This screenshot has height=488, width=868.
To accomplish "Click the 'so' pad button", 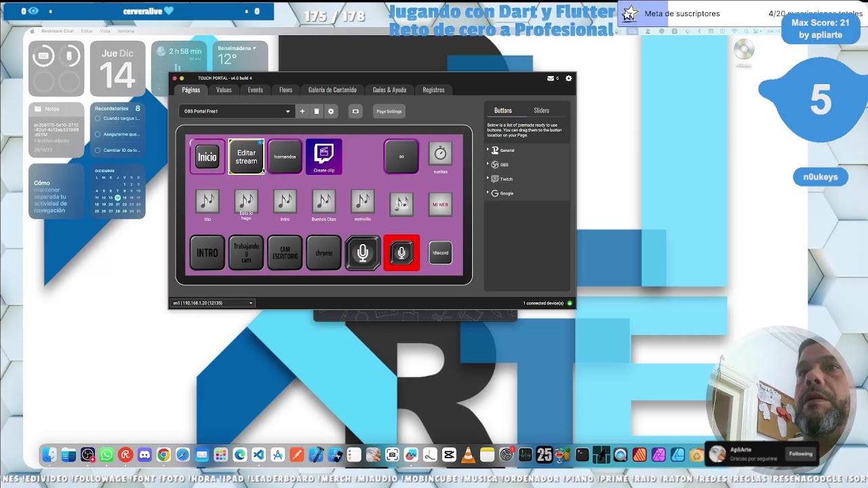I will [401, 157].
